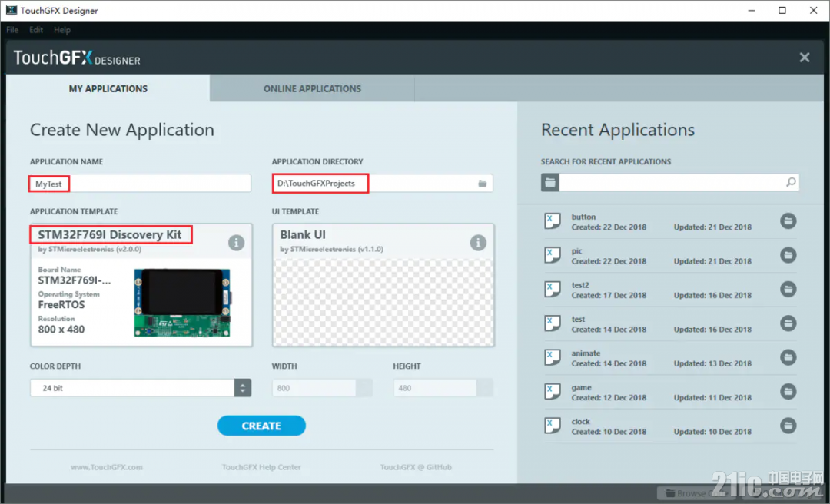The width and height of the screenshot is (830, 504).
Task: Click the 'button' recent application name
Action: coord(583,217)
